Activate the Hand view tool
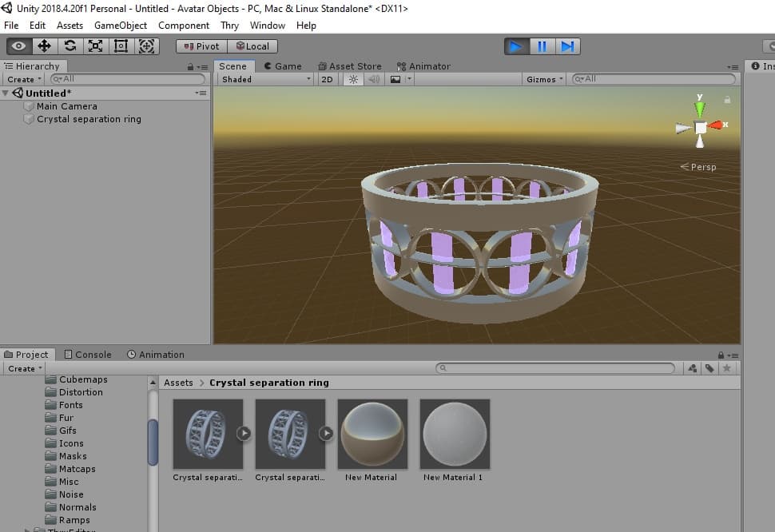The width and height of the screenshot is (775, 532). pos(19,46)
